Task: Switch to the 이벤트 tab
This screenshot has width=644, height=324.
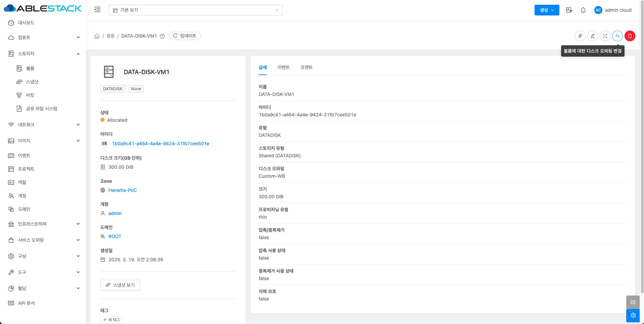Action: click(x=283, y=67)
